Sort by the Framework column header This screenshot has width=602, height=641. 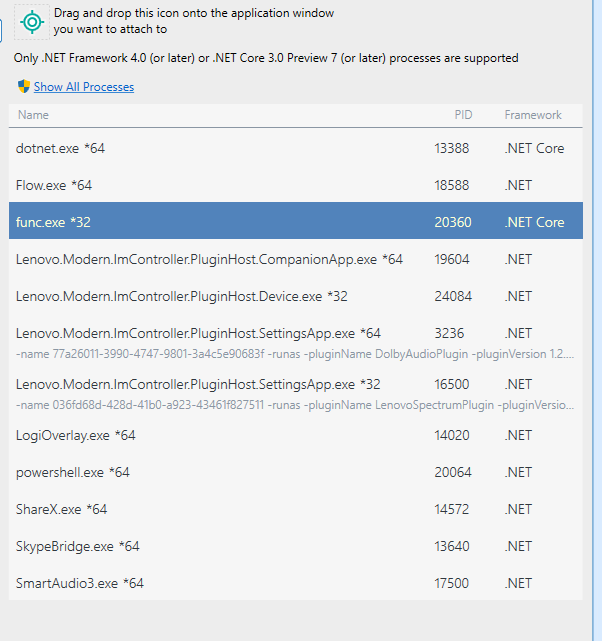pyautogui.click(x=533, y=115)
